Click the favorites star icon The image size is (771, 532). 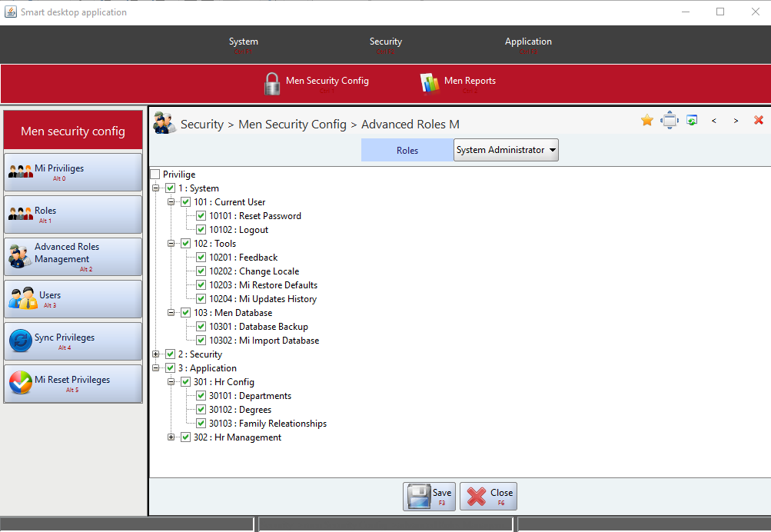(x=647, y=121)
